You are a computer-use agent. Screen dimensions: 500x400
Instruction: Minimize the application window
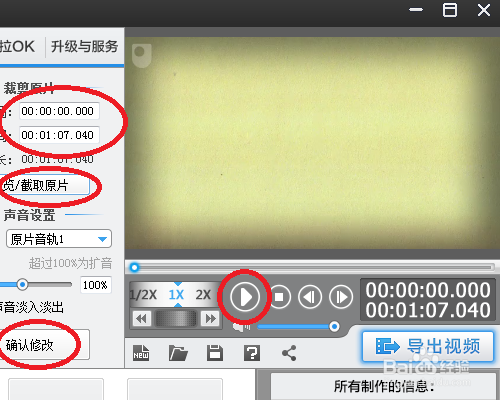[416, 10]
